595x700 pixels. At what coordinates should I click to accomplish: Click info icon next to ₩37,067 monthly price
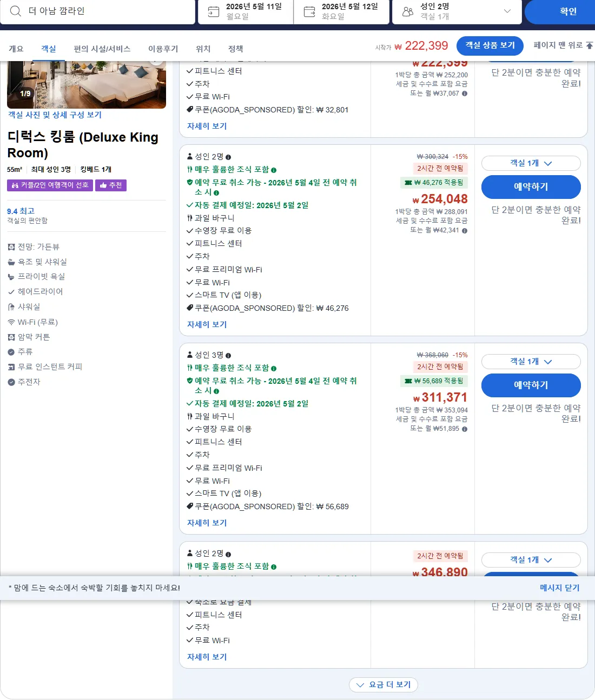coord(465,94)
